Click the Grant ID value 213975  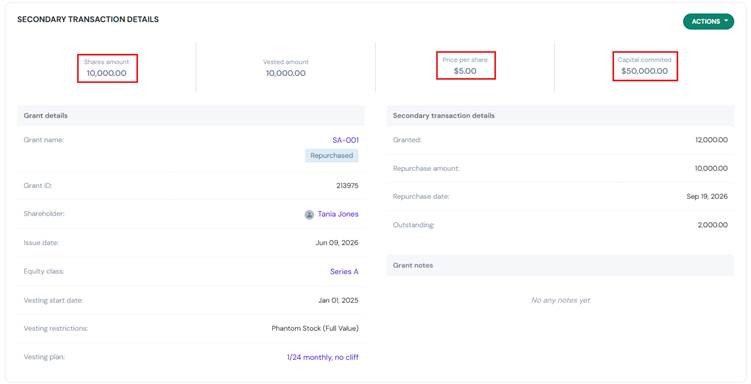pyautogui.click(x=347, y=186)
